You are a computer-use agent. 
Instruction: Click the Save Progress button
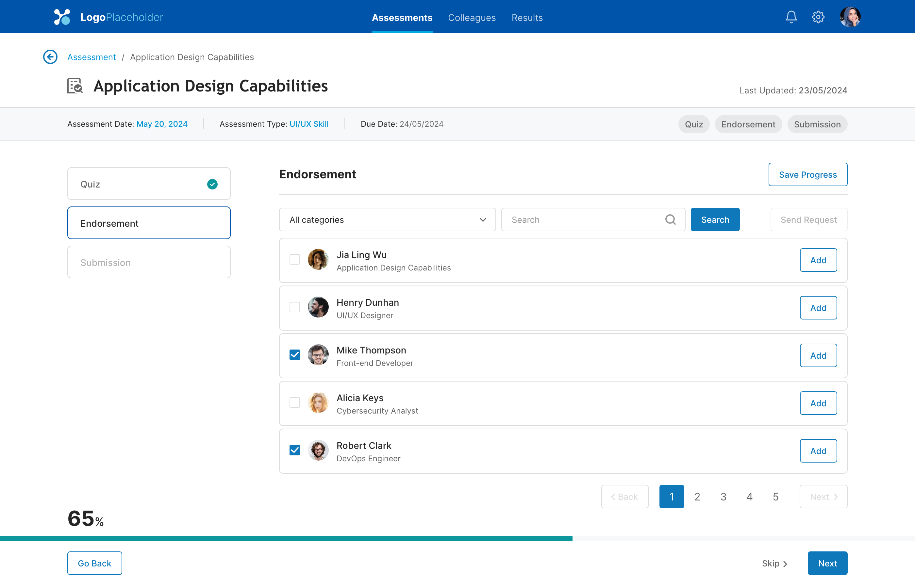[808, 174]
